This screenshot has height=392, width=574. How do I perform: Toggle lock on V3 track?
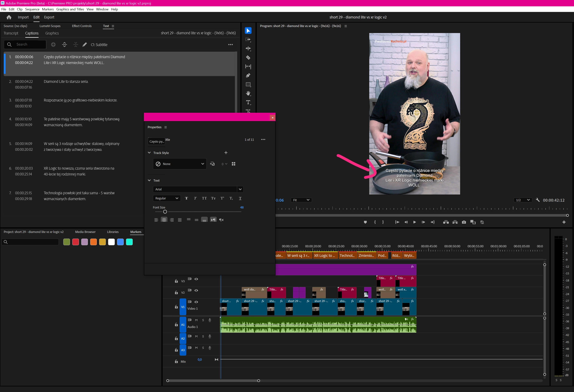[176, 281]
